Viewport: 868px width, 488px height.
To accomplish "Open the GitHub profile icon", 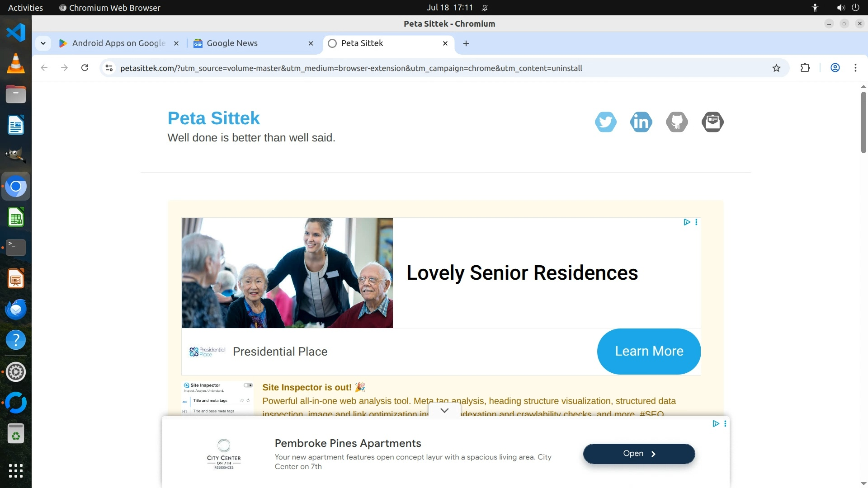I will click(x=677, y=122).
